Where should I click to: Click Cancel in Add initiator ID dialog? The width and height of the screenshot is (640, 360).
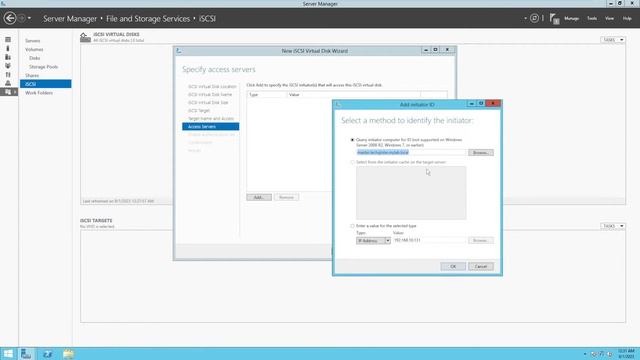pos(480,267)
